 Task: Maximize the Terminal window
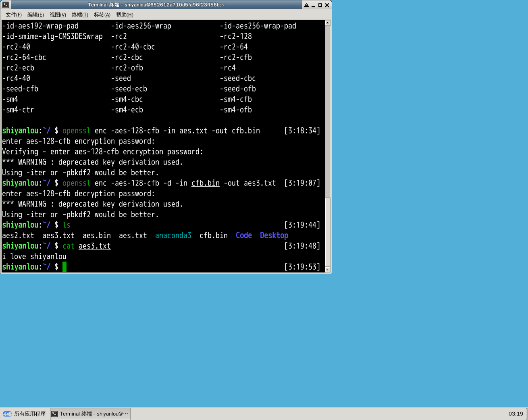pyautogui.click(x=320, y=5)
